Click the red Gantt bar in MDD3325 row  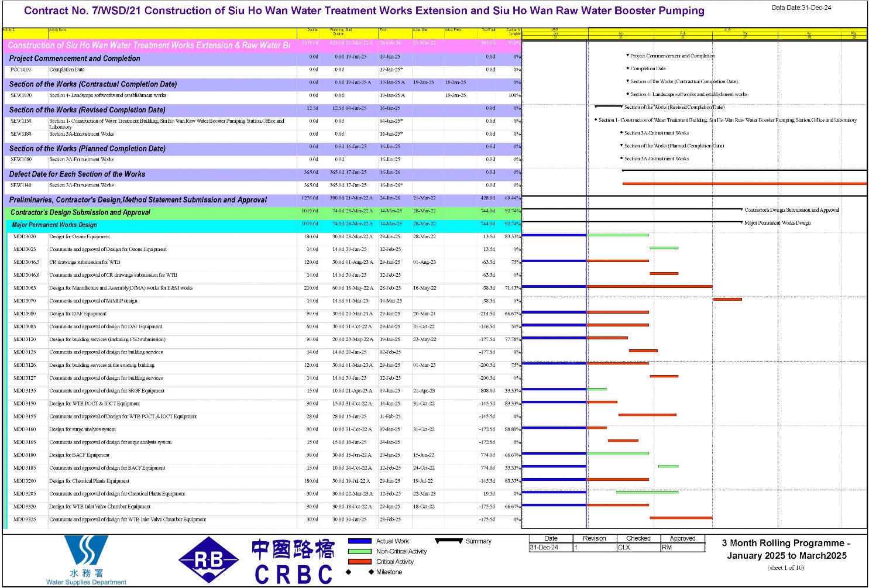pyautogui.click(x=681, y=518)
